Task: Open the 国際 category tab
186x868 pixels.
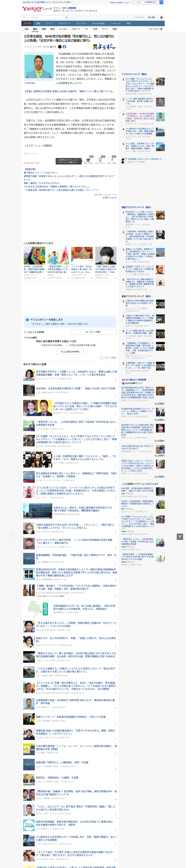Action: pos(44,29)
